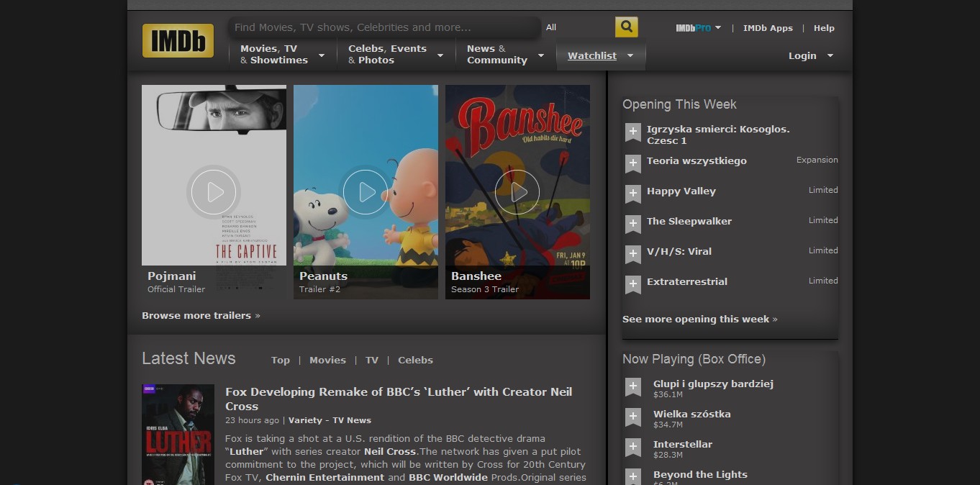Screen dimensions: 980x485
Task: Add Extraterrestrial to watchlist
Action: 633,284
